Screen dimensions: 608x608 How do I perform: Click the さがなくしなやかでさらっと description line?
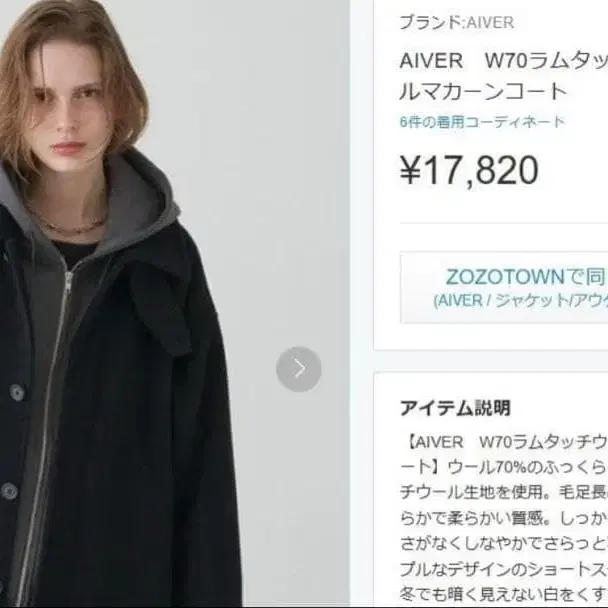click(504, 543)
